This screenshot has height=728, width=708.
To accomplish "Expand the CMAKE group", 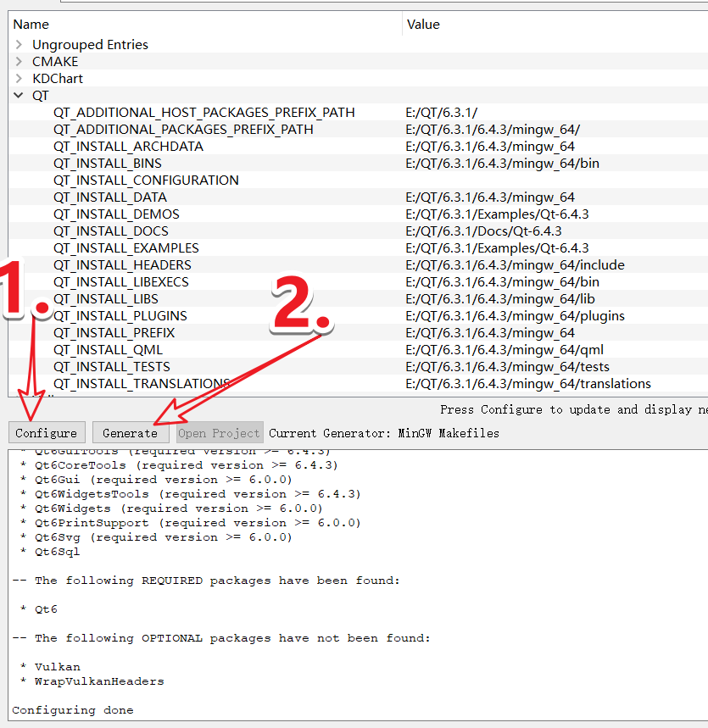I will coord(19,61).
